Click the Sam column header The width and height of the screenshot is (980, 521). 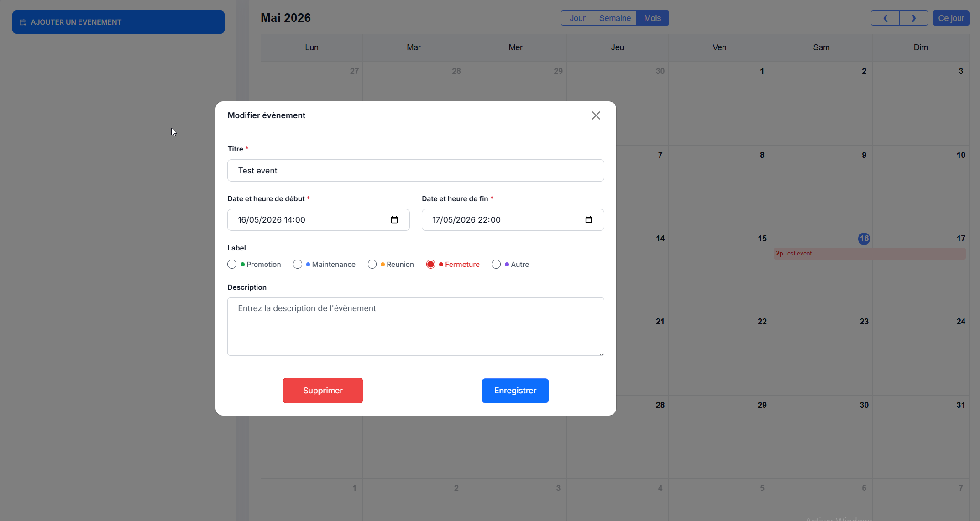point(821,47)
